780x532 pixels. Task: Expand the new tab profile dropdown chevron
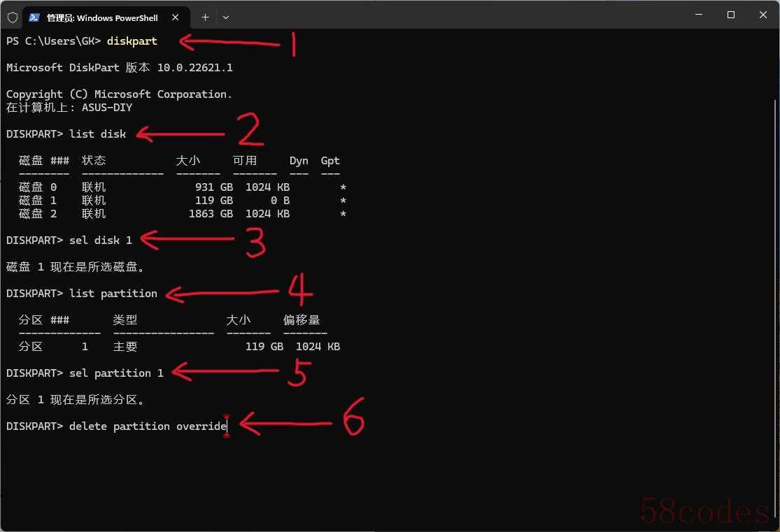(x=225, y=17)
